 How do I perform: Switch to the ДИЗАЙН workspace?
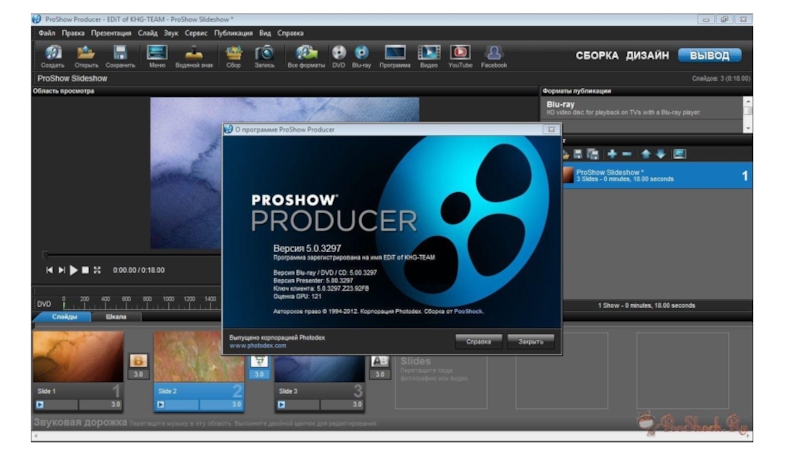648,56
